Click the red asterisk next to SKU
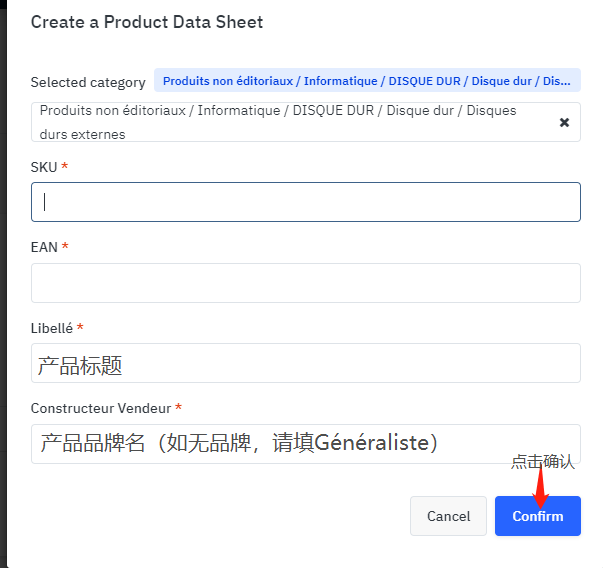Viewport: 603px width, 568px height. [x=65, y=166]
